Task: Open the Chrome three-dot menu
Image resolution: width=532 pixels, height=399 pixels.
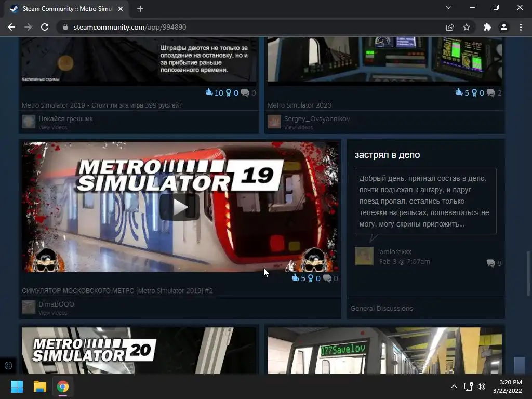Action: [x=521, y=27]
